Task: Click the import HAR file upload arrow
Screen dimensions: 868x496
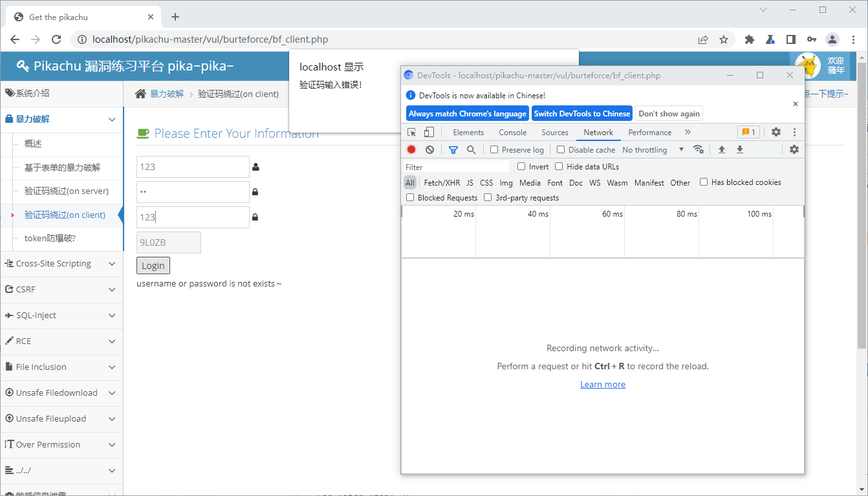Action: coord(722,149)
